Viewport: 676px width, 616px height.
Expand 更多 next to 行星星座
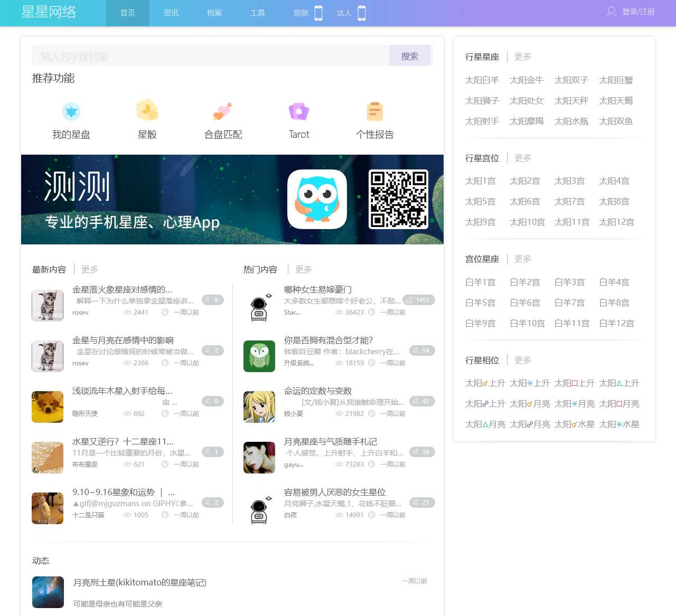(x=523, y=56)
